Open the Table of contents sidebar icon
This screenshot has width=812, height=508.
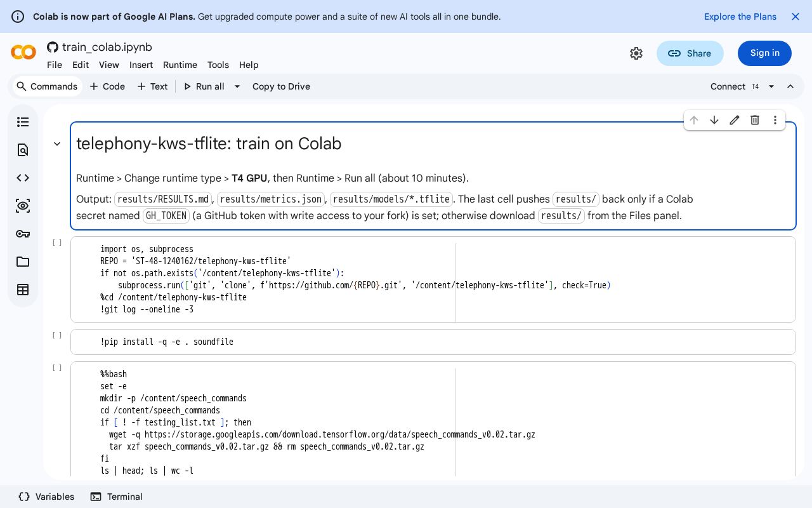coord(23,122)
